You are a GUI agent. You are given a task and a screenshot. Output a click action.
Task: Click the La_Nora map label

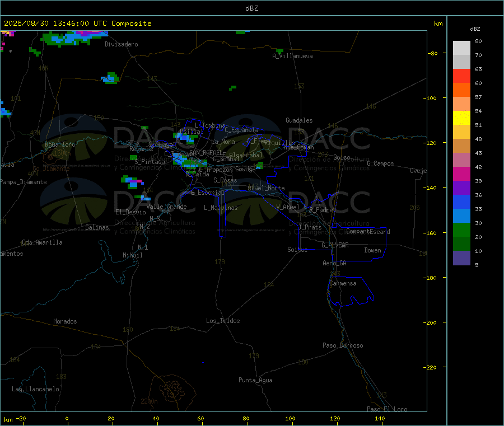[x=223, y=142]
